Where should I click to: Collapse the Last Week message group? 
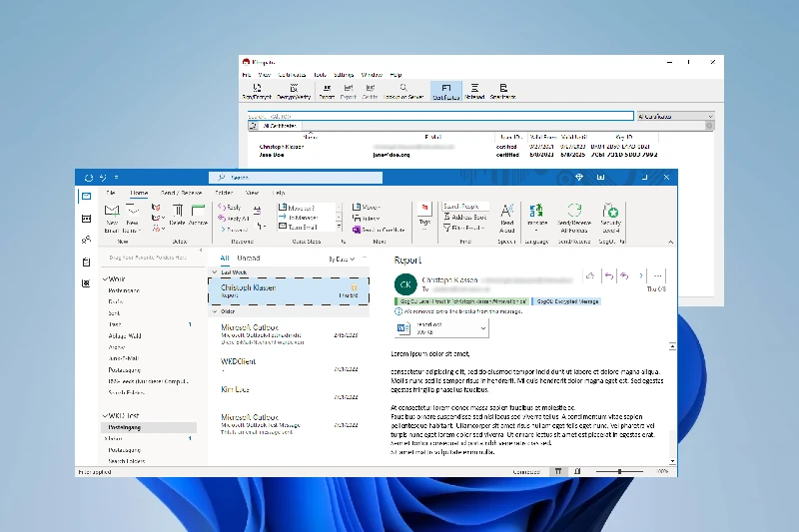point(215,272)
